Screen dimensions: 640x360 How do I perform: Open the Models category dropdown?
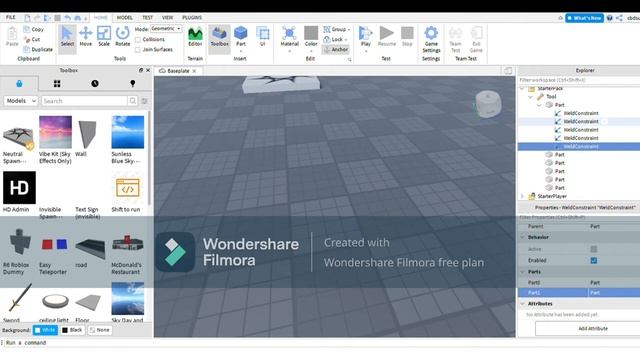21,101
